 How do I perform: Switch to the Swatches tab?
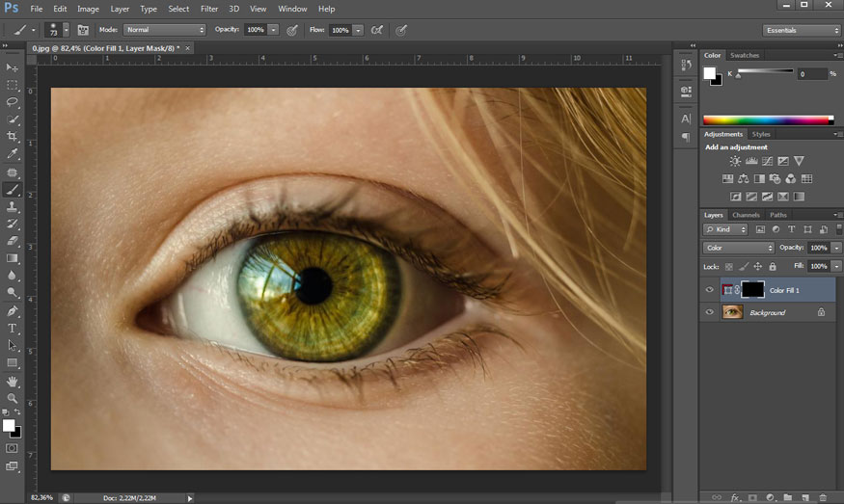(745, 55)
